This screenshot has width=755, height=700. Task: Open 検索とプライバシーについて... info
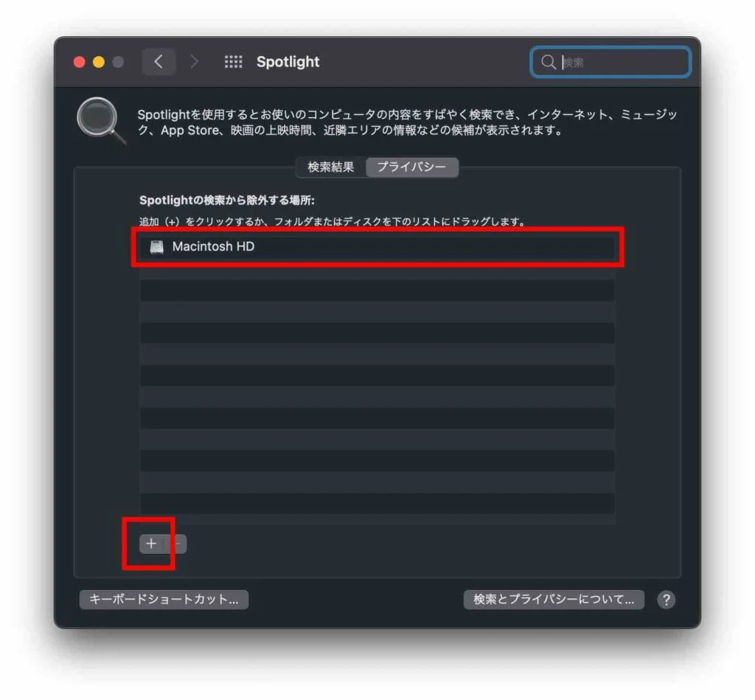point(554,600)
